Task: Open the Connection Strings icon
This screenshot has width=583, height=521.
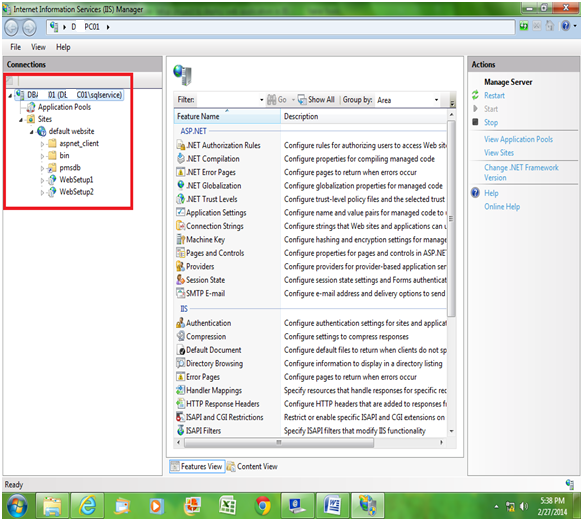Action: (181, 226)
